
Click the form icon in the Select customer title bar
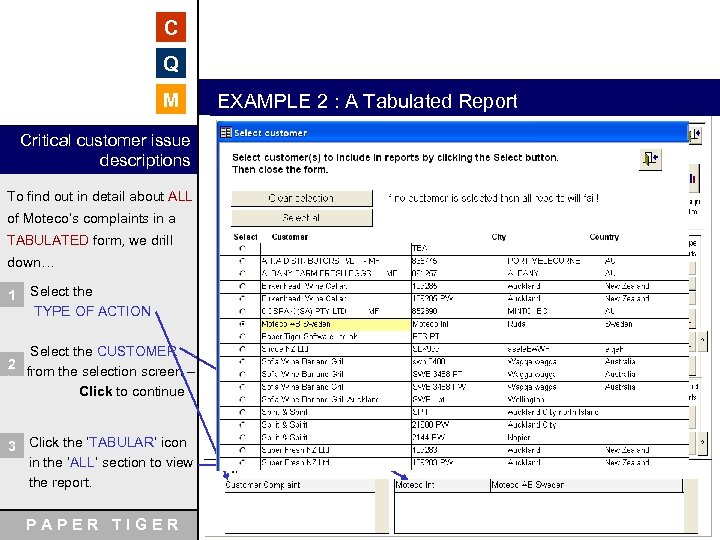(x=226, y=133)
